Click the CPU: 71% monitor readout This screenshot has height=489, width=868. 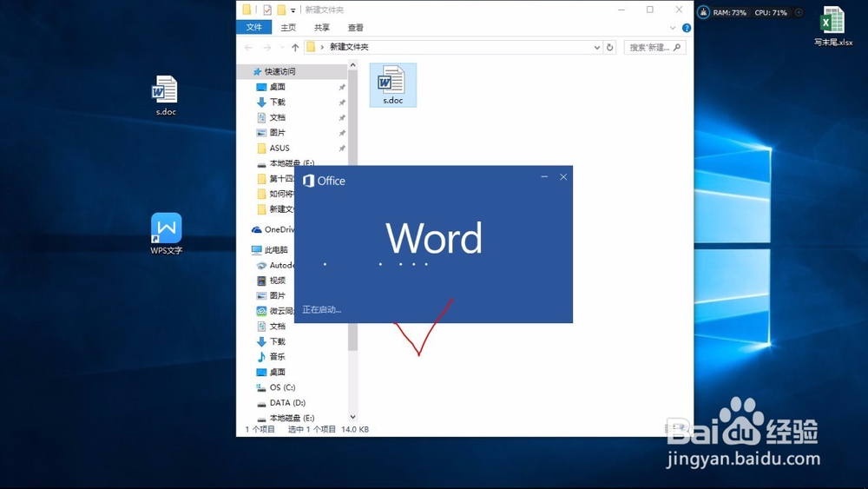[x=771, y=12]
